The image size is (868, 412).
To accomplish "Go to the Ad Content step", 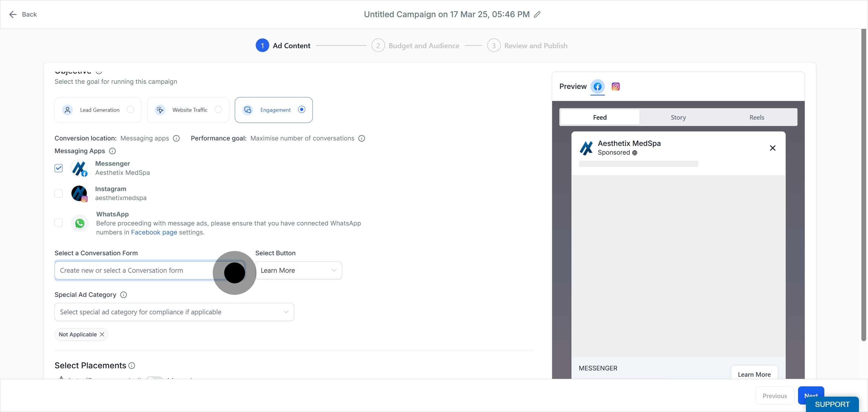I will point(283,46).
